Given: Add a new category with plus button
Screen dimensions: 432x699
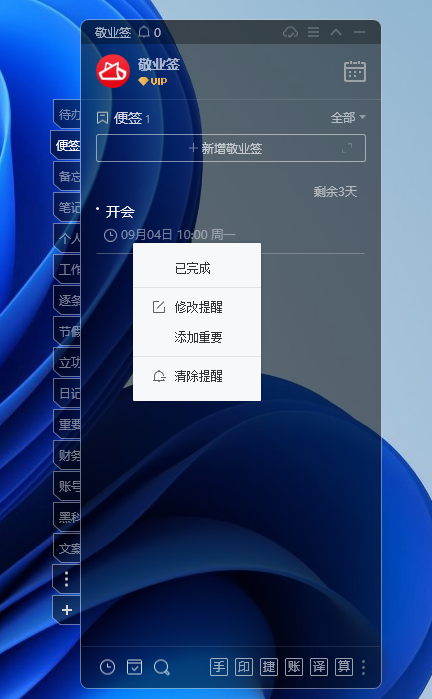Looking at the screenshot, I should (x=67, y=610).
